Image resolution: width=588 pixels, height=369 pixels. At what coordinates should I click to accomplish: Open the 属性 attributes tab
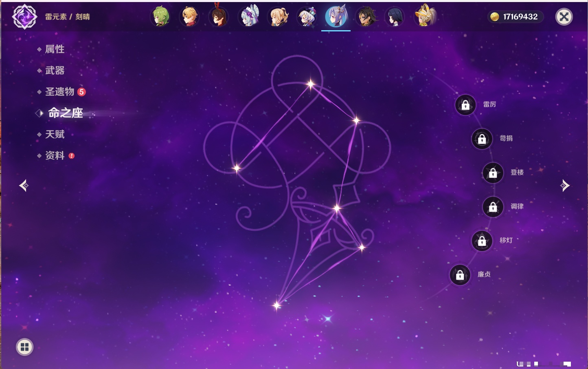coord(55,49)
